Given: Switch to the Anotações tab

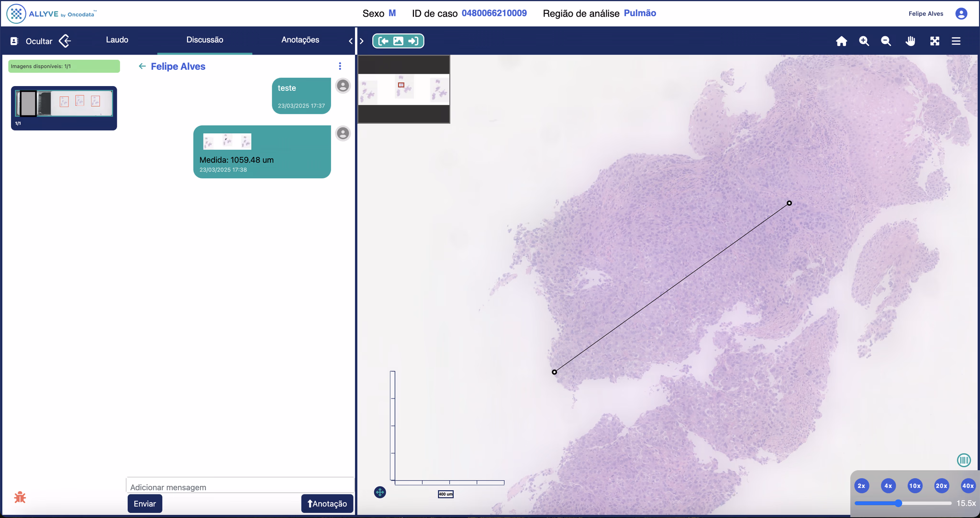Looking at the screenshot, I should [x=300, y=40].
